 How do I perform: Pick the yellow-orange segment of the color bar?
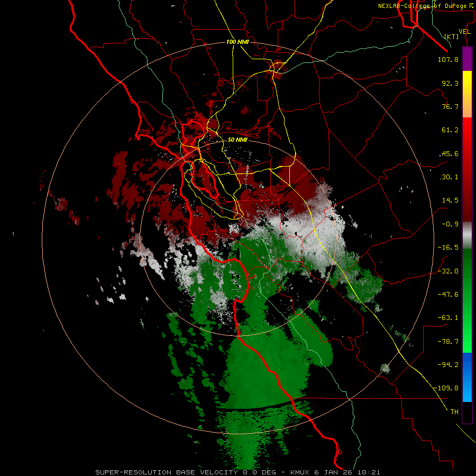[467, 94]
